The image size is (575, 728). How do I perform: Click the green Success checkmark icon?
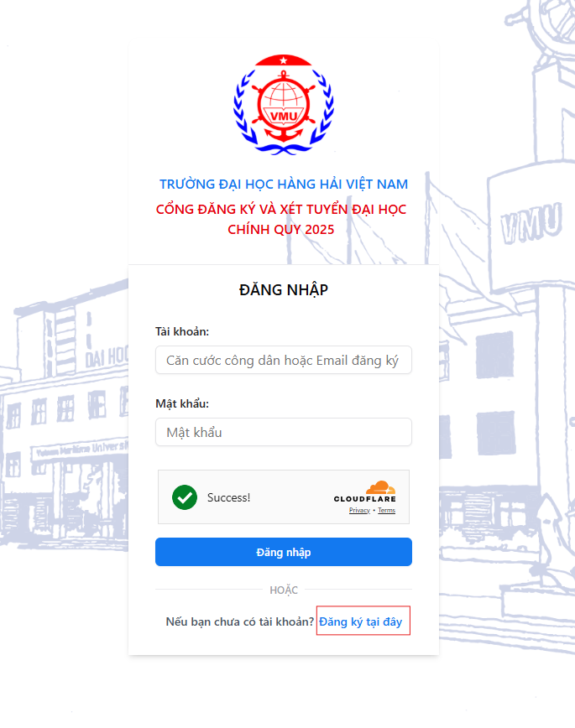185,497
